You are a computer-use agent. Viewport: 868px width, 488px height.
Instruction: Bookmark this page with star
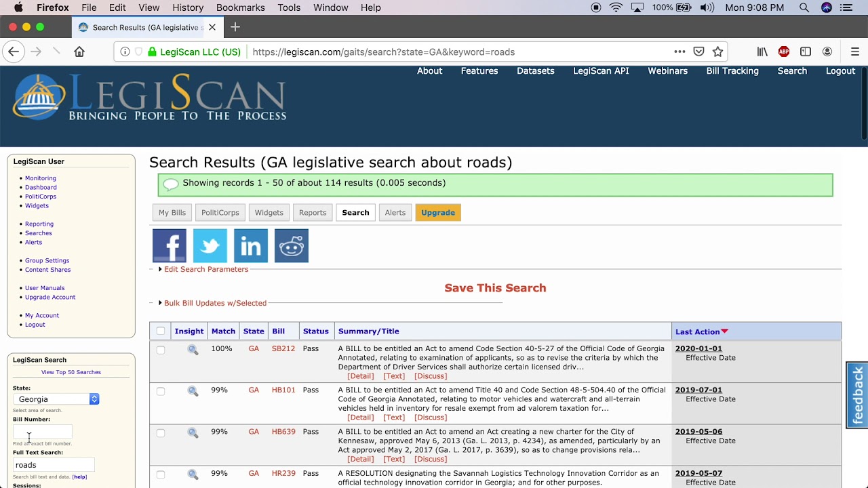click(718, 52)
